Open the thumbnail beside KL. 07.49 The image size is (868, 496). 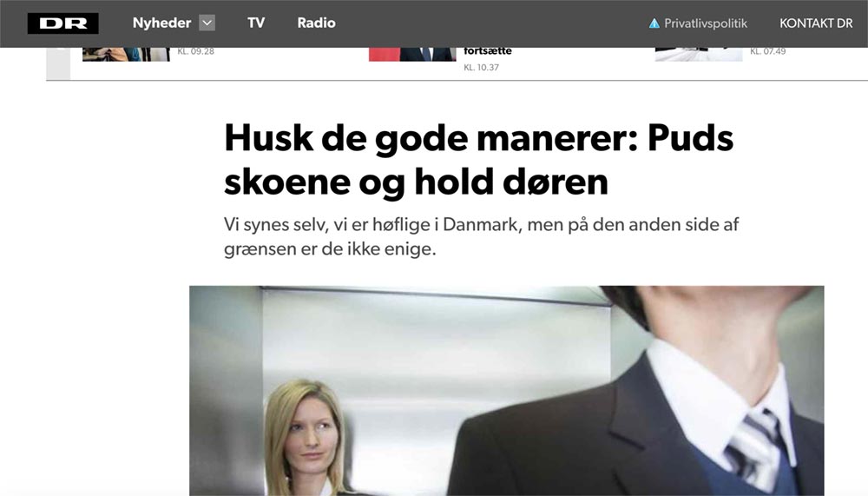pos(699,55)
